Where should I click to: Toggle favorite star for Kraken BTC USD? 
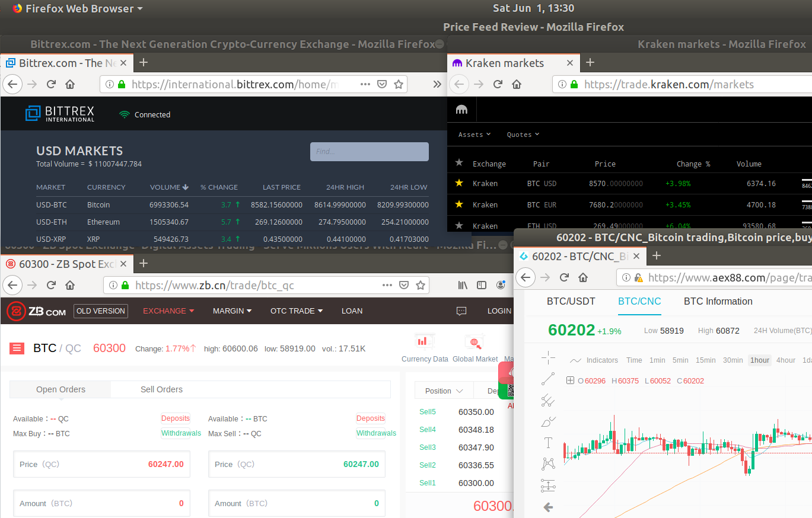pyautogui.click(x=458, y=183)
